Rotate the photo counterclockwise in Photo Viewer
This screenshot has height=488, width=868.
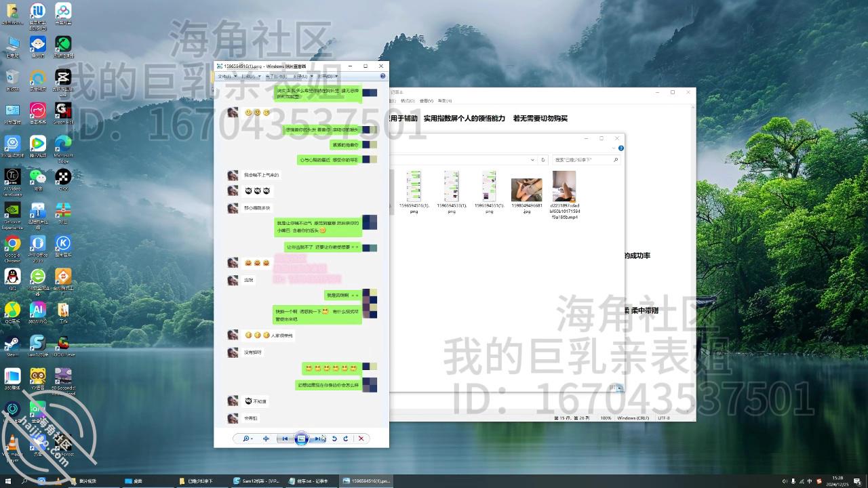tap(333, 439)
